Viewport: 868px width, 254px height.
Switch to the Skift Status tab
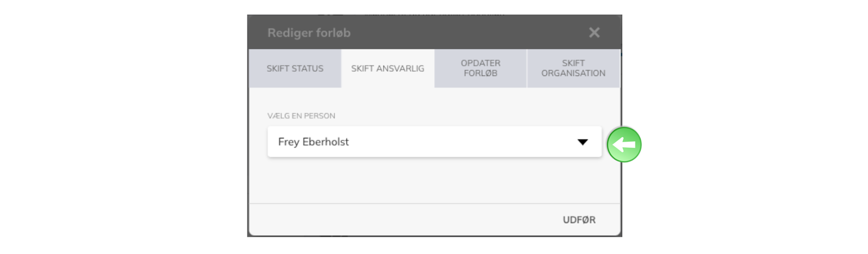[x=295, y=68]
